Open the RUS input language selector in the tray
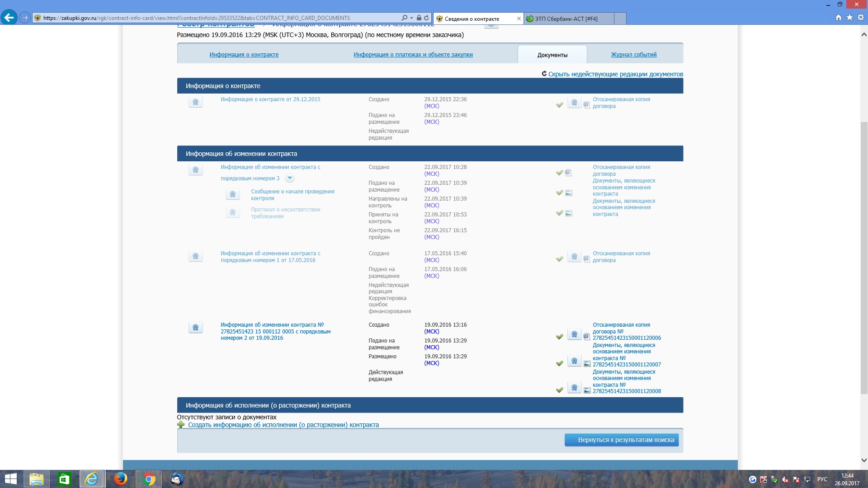Viewport: 868px width, 488px height. [822, 479]
